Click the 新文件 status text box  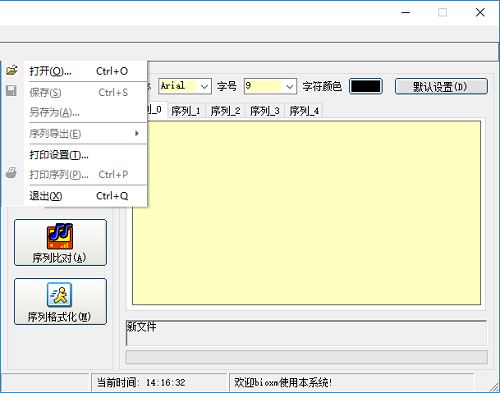[306, 333]
